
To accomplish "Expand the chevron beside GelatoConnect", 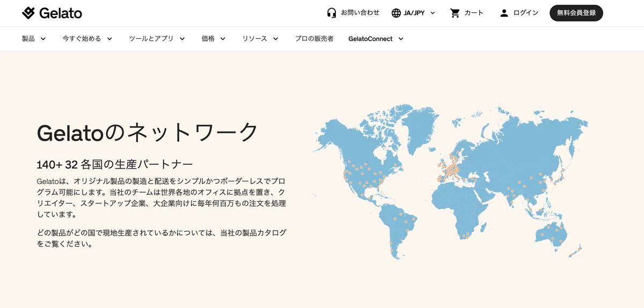I will coord(400,39).
